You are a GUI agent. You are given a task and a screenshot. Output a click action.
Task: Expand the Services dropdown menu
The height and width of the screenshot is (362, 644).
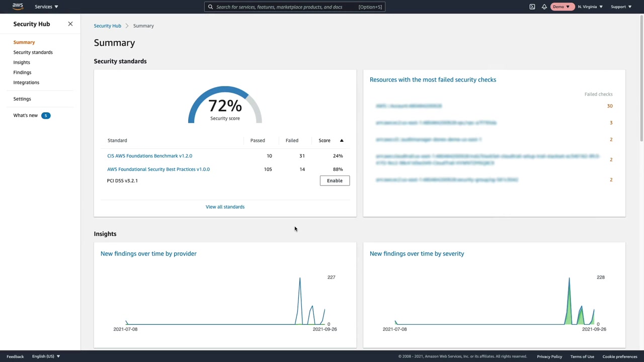[46, 7]
